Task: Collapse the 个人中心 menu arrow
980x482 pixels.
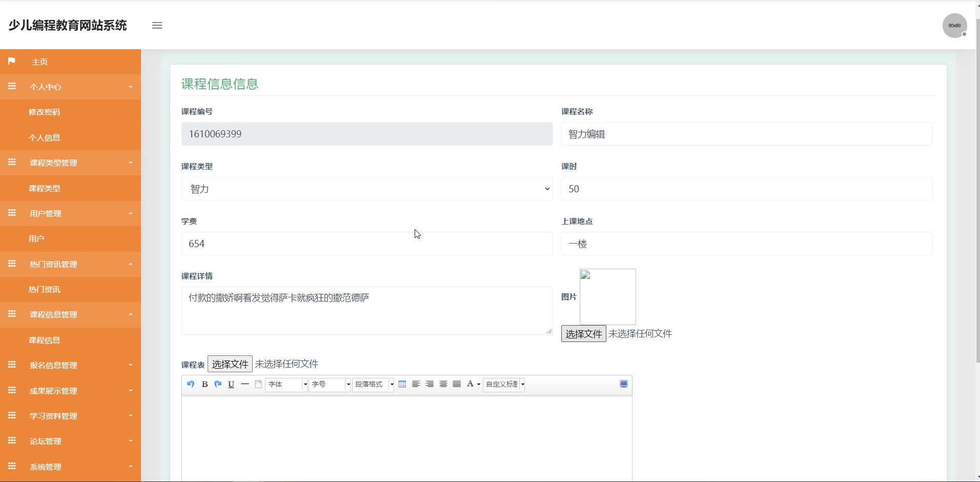Action: coord(131,87)
